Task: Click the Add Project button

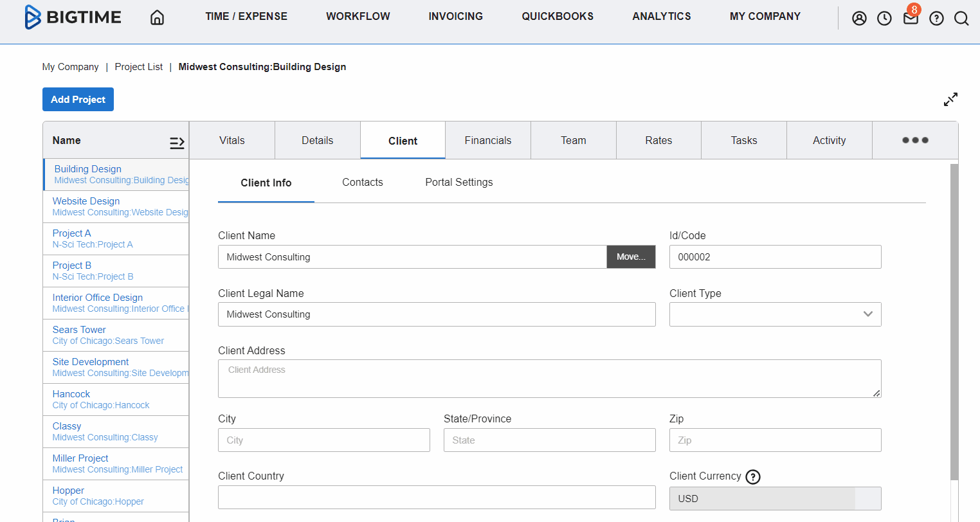Action: coord(78,100)
